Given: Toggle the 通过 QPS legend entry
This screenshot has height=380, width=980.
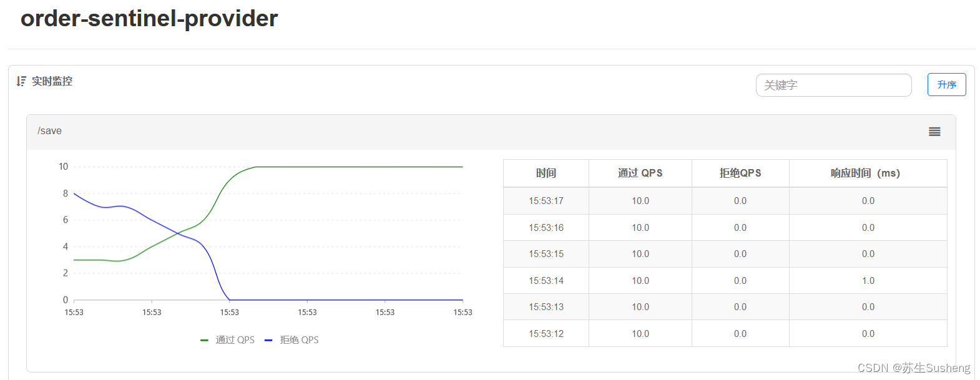Looking at the screenshot, I should point(228,340).
